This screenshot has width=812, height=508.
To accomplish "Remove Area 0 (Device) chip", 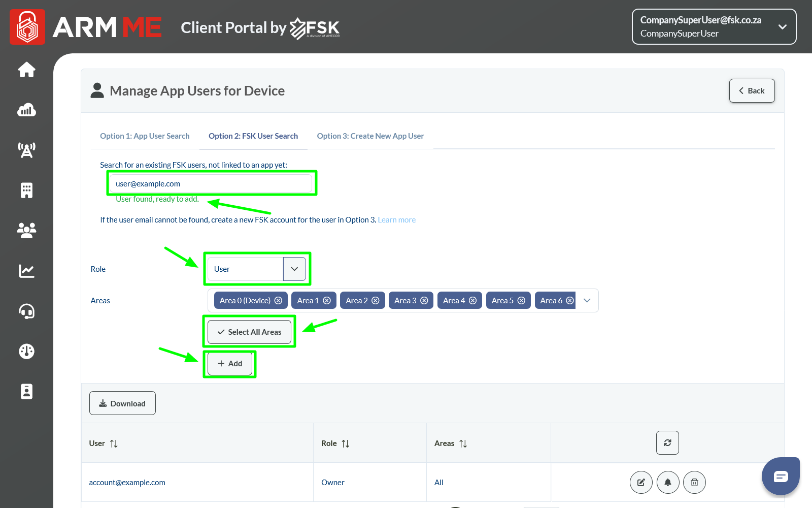I will coord(278,301).
